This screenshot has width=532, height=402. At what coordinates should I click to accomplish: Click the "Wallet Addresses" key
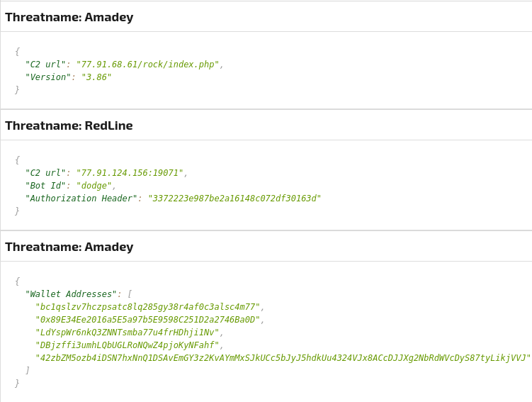pos(71,294)
